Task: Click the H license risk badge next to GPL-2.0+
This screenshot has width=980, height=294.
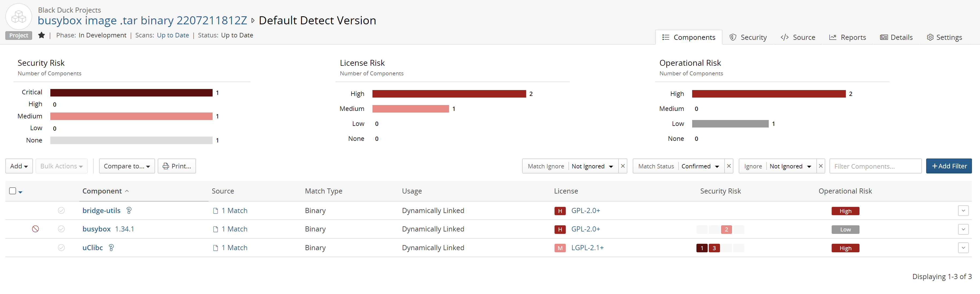Action: (x=560, y=210)
